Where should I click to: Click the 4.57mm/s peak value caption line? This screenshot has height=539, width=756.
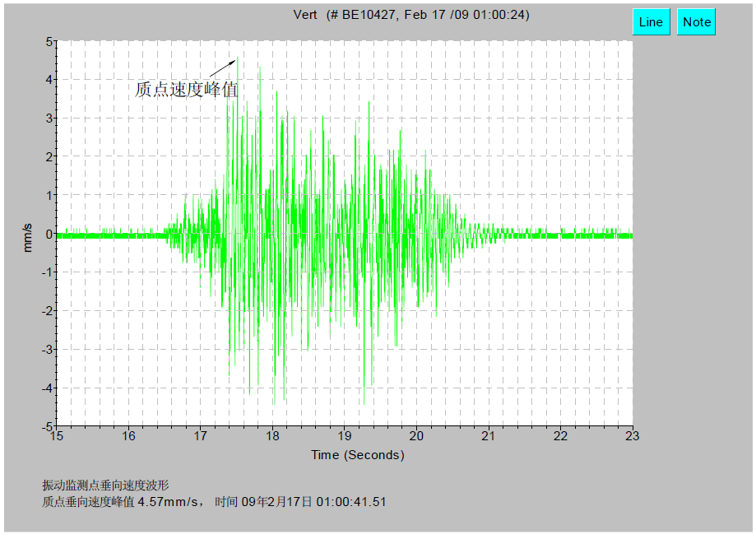coord(214,502)
